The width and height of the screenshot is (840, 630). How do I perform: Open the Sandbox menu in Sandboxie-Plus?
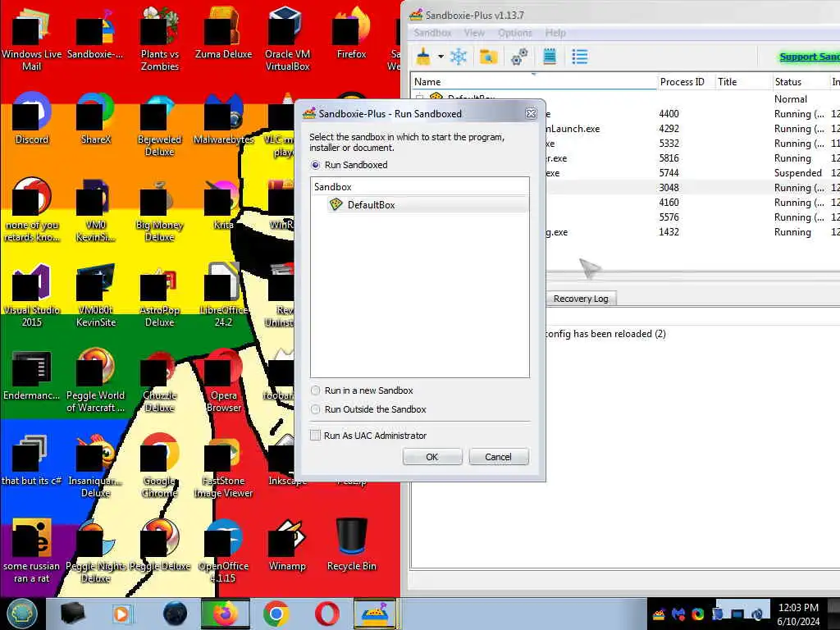tap(432, 33)
